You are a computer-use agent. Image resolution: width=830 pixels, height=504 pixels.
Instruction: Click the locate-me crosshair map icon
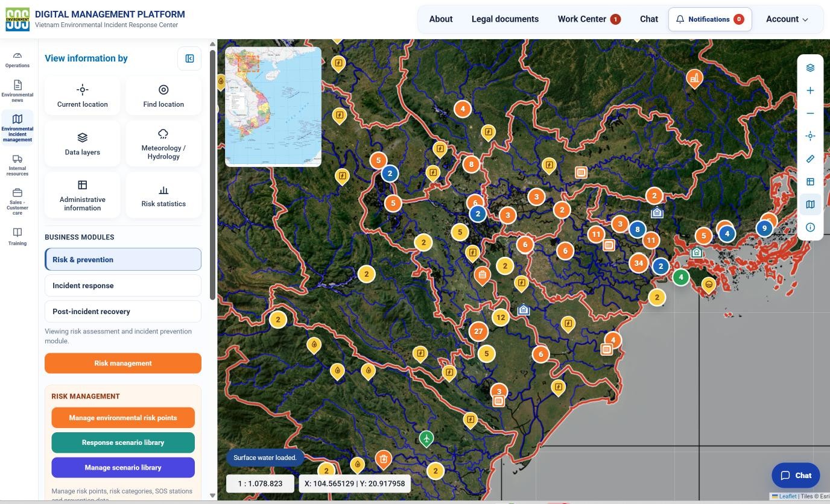[x=810, y=136]
